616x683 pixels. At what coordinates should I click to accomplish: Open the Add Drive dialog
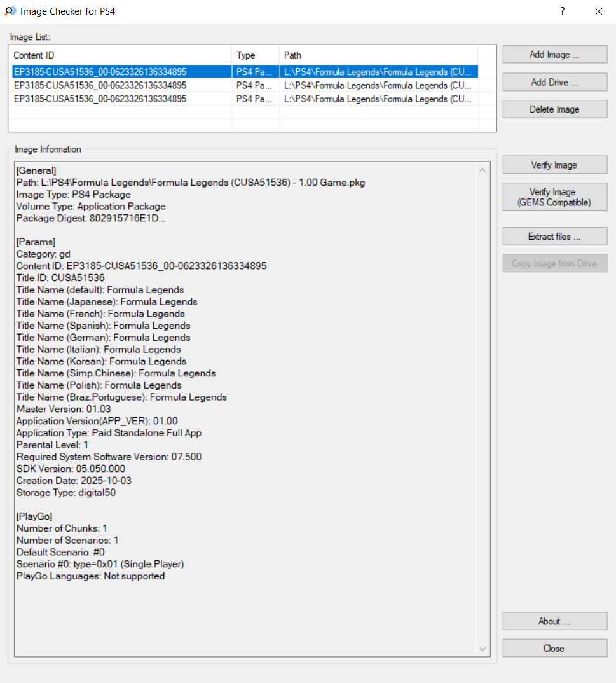tap(554, 82)
